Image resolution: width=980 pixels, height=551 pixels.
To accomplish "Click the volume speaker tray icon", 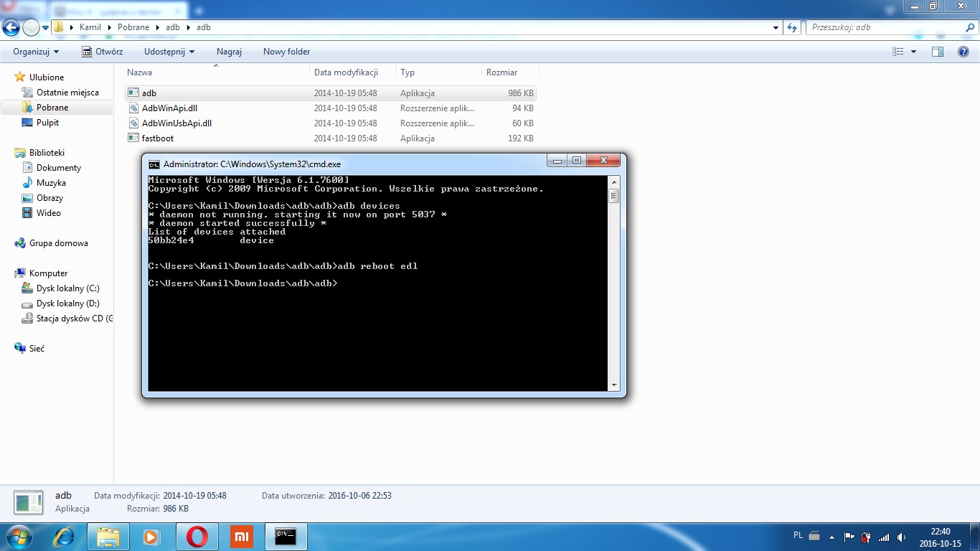I will [x=901, y=537].
